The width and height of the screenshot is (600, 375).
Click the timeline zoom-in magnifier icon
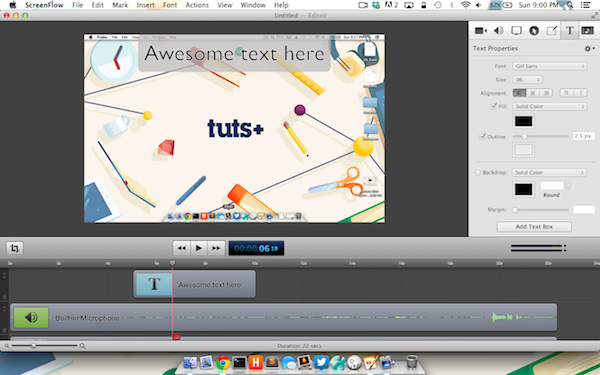pos(82,346)
